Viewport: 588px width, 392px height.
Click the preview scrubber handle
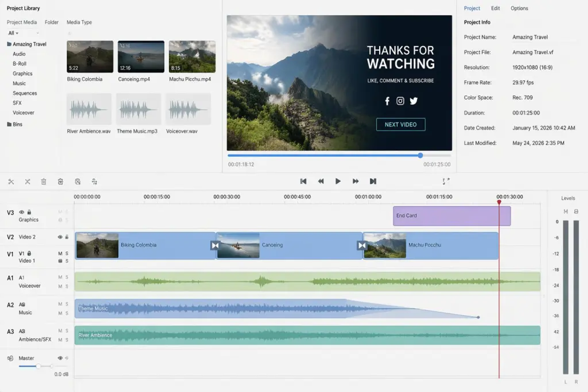coord(420,155)
